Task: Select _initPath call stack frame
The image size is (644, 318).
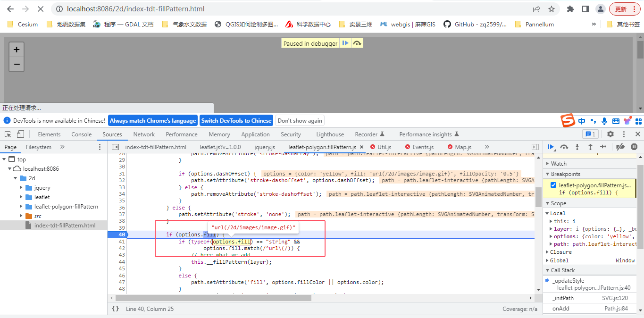Action: tap(590, 298)
